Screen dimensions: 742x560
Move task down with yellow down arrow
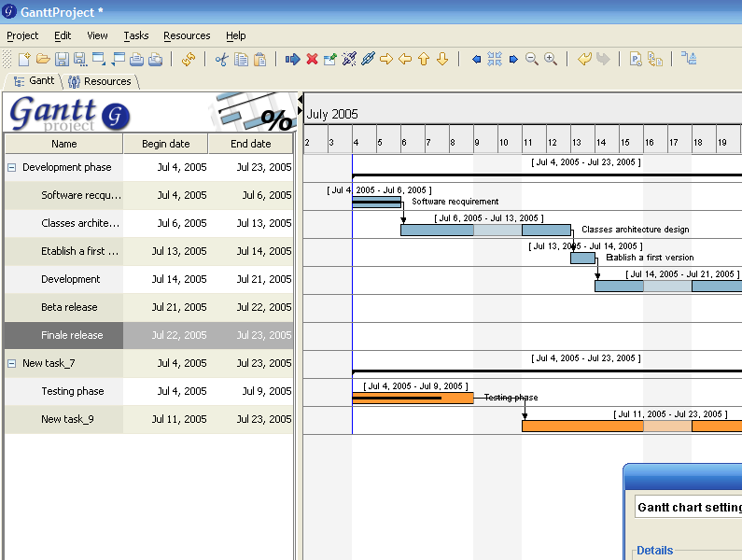tap(442, 59)
